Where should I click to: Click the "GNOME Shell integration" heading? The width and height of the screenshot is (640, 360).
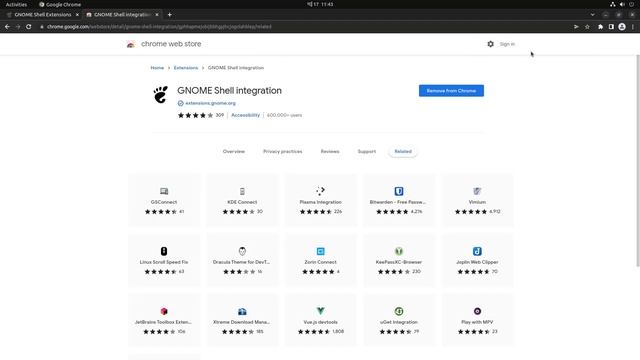coord(229,91)
